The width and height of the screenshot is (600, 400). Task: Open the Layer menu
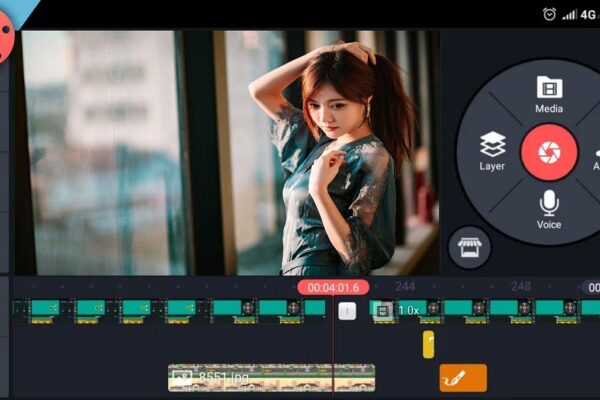coord(492,151)
